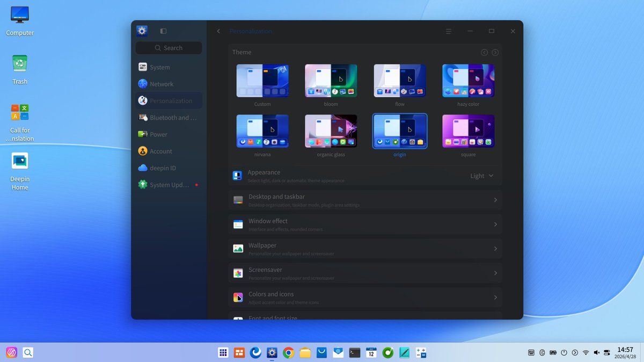Expand Desktop and taskbar settings
The height and width of the screenshot is (362, 644).
point(365,200)
